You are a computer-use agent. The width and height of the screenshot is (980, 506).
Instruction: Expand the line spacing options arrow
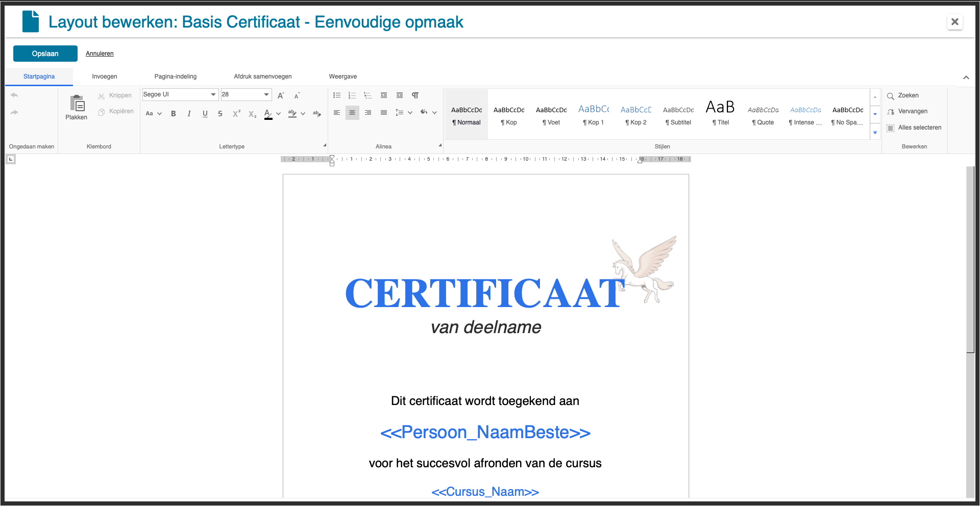tap(410, 113)
